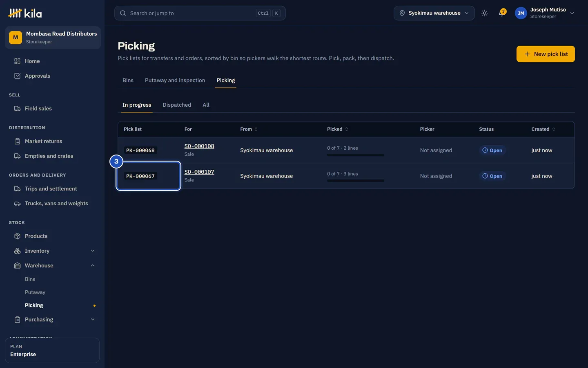Collapse the Warehouse sidebar section

pyautogui.click(x=93, y=266)
